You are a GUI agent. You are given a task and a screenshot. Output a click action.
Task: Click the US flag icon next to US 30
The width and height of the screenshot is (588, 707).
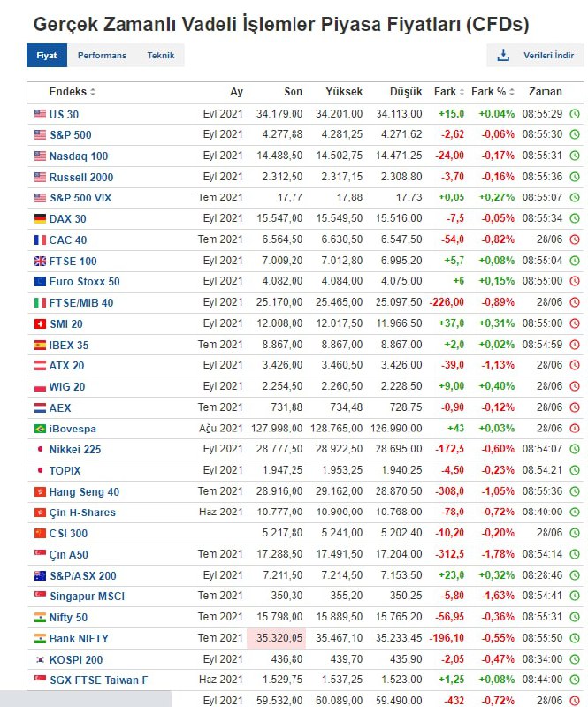coord(40,114)
